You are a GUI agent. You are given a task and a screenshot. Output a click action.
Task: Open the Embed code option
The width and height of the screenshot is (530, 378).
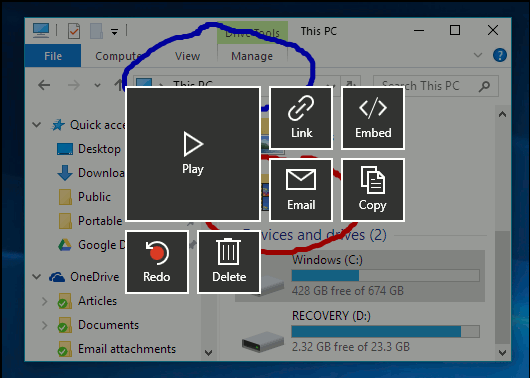373,118
